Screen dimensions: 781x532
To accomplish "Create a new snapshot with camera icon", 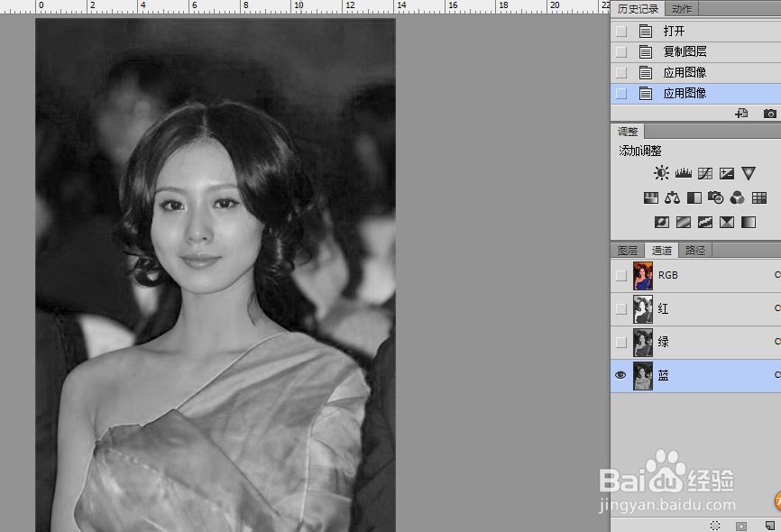I will [x=769, y=114].
